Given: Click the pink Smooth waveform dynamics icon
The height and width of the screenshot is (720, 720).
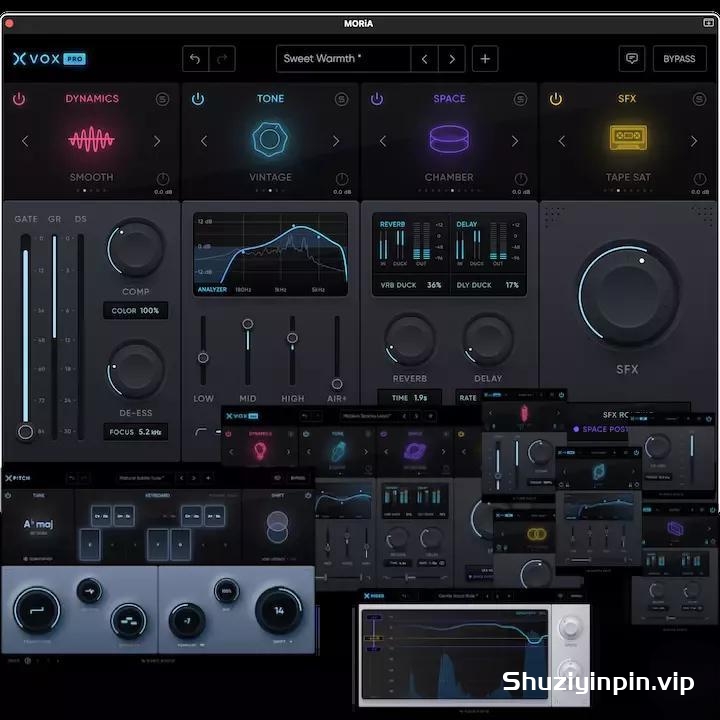Looking at the screenshot, I should (x=91, y=139).
